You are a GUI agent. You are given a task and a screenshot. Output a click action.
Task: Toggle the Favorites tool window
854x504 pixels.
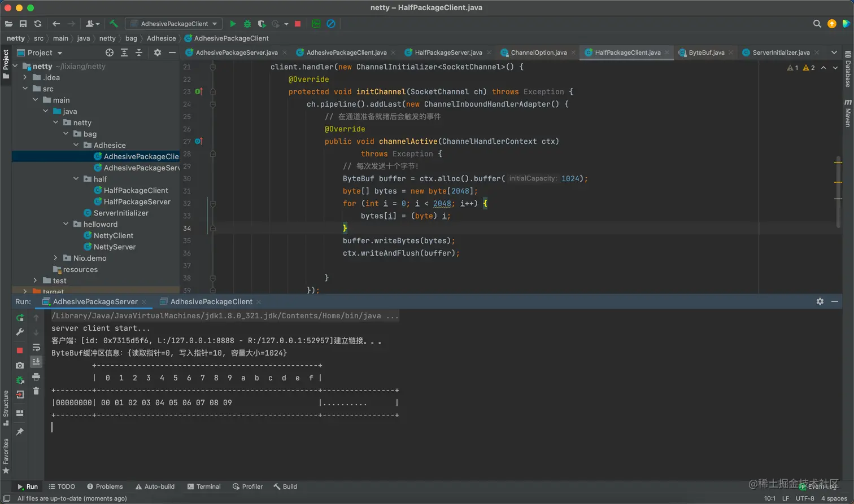(x=6, y=456)
